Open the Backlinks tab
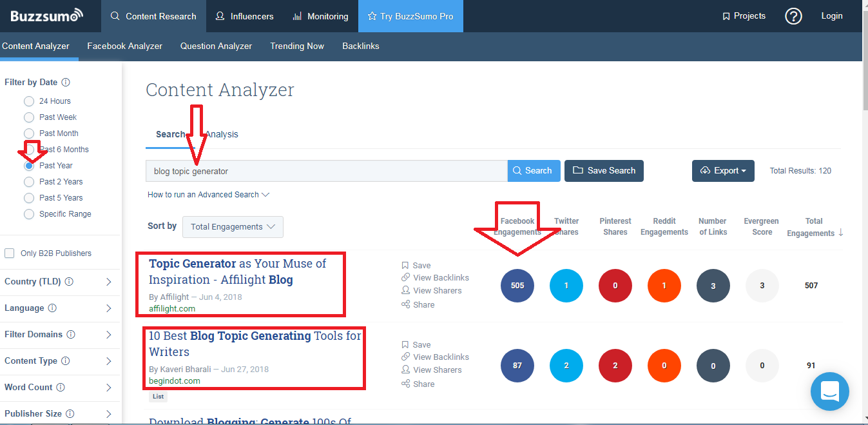Screen dimensions: 868x425 (x=361, y=46)
